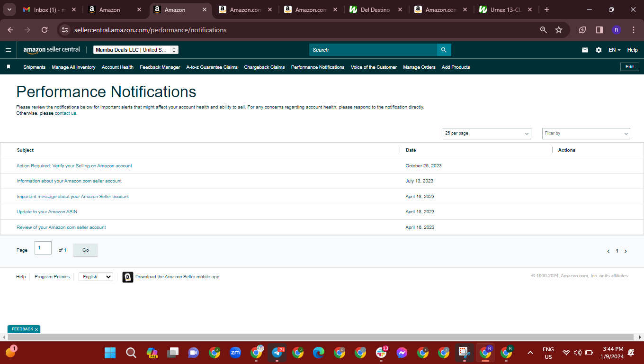The width and height of the screenshot is (644, 364).
Task: Click the bookmark icon beside Shipments
Action: [x=9, y=67]
